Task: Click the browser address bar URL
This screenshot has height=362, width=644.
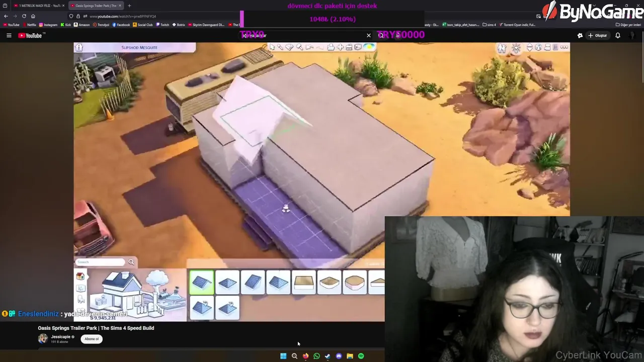Action: (x=123, y=17)
